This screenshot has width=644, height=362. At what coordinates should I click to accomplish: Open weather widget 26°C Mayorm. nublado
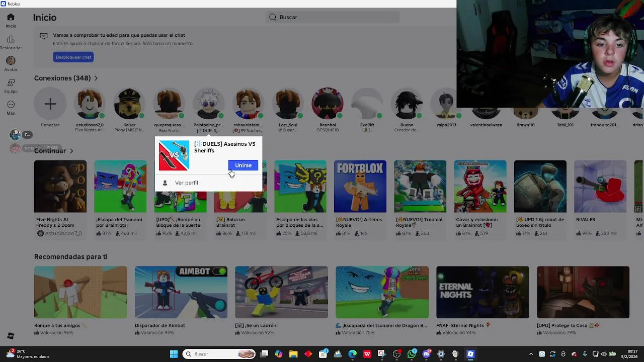pyautogui.click(x=28, y=354)
